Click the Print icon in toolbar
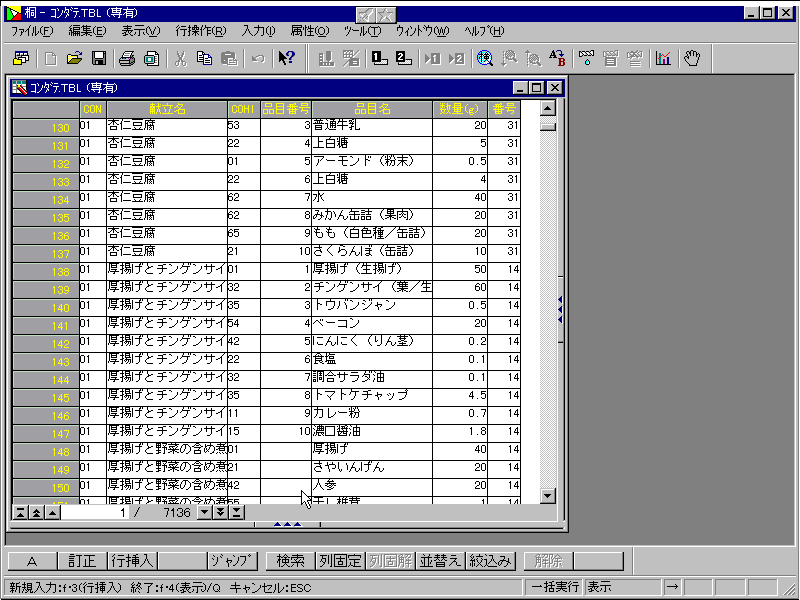Image resolution: width=800 pixels, height=600 pixels. coord(127,58)
